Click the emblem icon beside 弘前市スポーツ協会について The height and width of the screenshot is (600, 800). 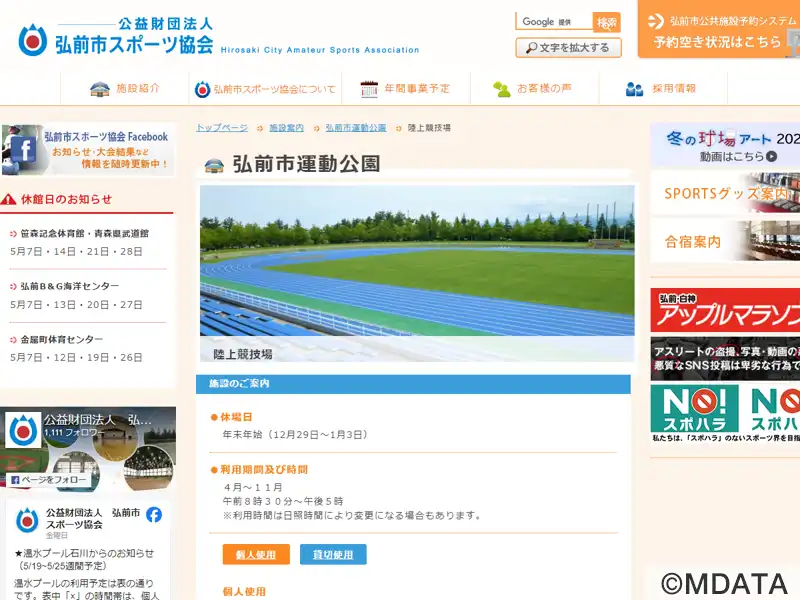click(203, 90)
